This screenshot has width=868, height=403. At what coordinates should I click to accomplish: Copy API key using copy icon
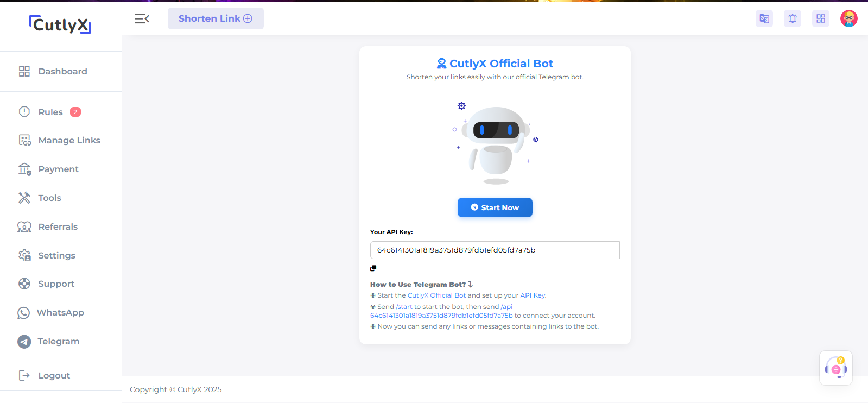click(x=373, y=268)
